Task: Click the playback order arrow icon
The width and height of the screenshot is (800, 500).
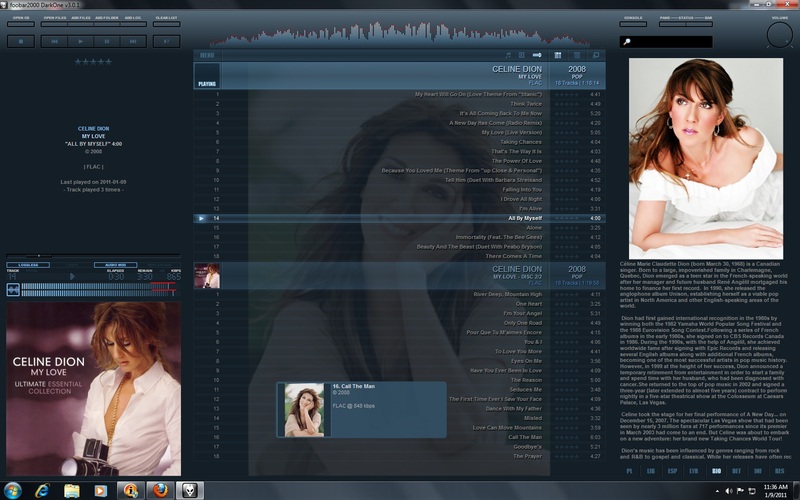Action: pyautogui.click(x=537, y=55)
